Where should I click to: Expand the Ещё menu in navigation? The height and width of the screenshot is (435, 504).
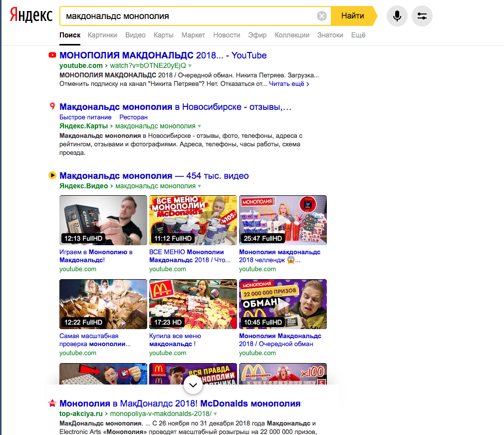pyautogui.click(x=358, y=35)
